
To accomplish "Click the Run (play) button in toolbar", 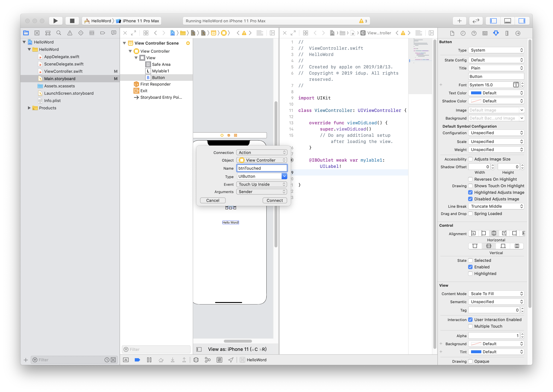I will tap(56, 21).
